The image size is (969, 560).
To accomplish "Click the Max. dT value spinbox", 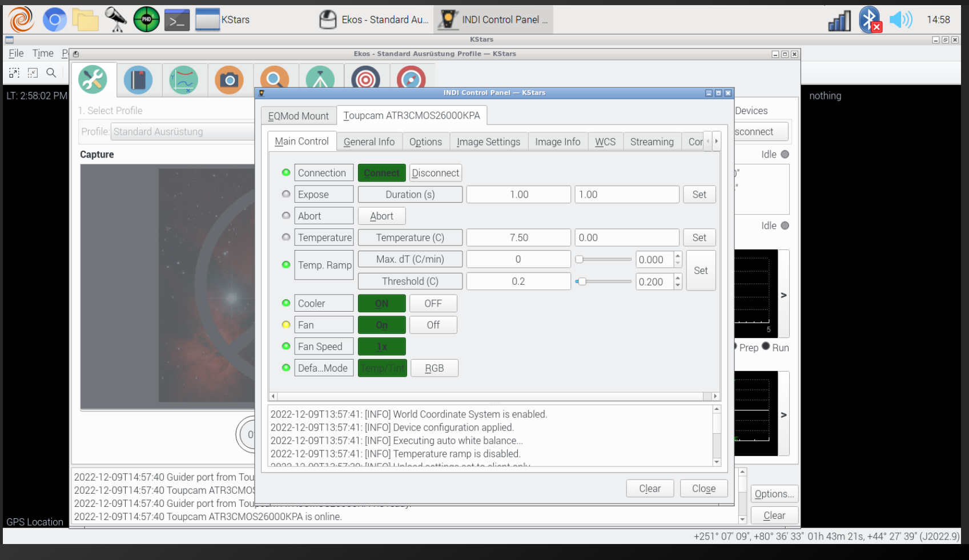I will click(659, 260).
